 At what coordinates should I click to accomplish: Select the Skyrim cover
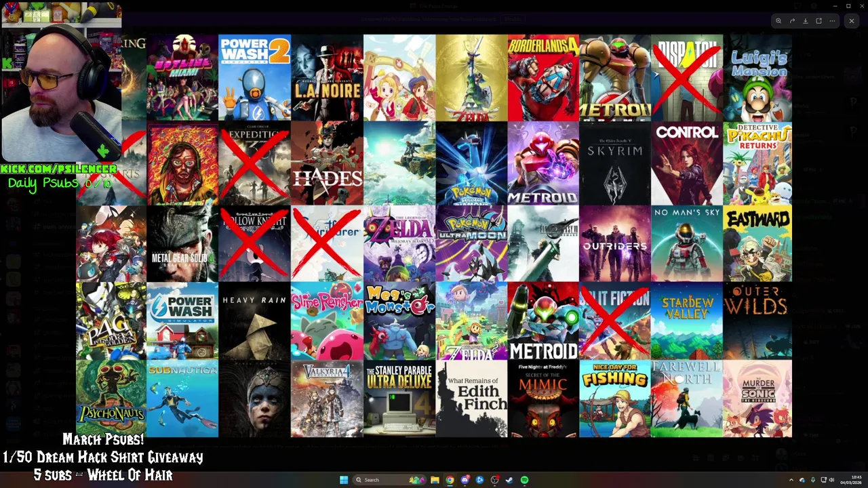(x=615, y=163)
